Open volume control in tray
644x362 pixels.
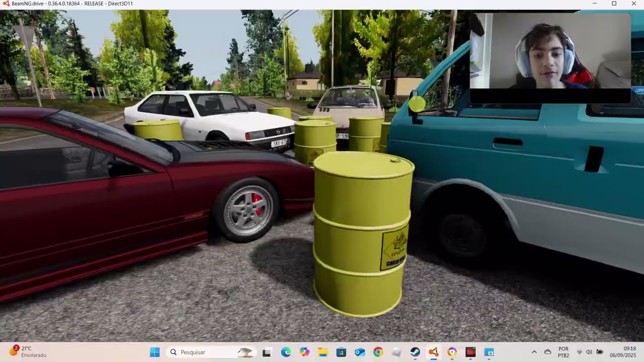tap(589, 352)
